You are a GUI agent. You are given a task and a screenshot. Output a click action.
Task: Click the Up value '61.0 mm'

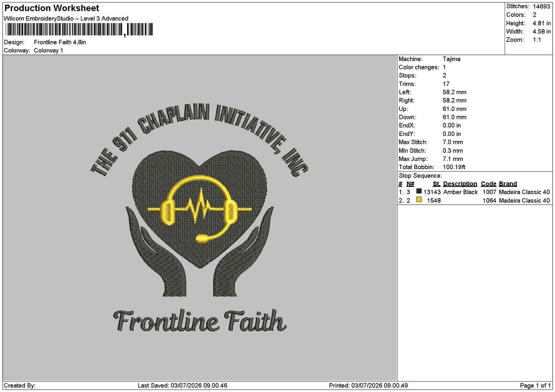tap(454, 109)
